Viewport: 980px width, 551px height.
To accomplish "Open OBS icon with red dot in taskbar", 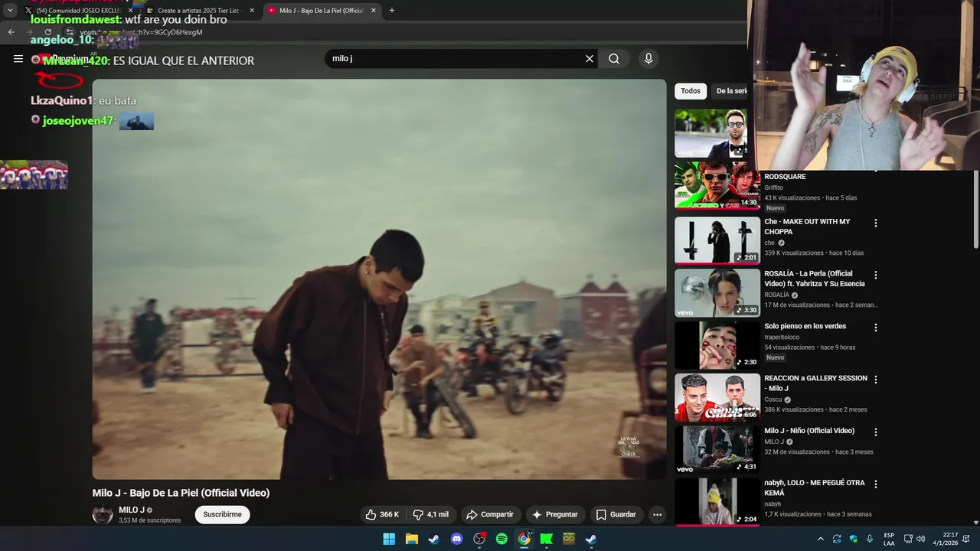I will [x=479, y=539].
